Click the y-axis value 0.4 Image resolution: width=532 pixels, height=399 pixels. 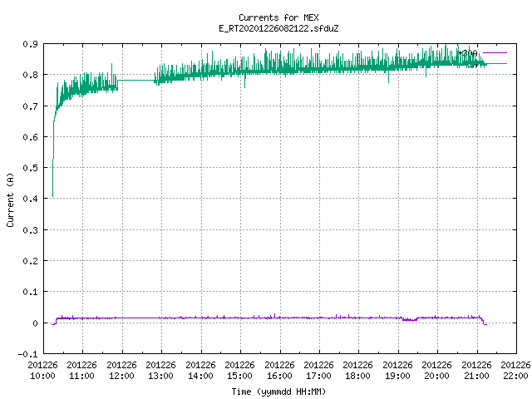30,199
